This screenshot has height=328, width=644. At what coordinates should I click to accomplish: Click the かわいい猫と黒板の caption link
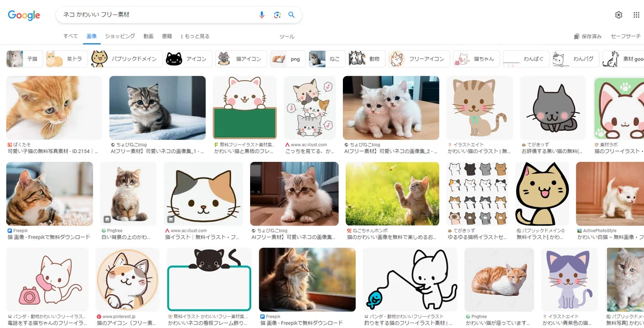pos(245,152)
